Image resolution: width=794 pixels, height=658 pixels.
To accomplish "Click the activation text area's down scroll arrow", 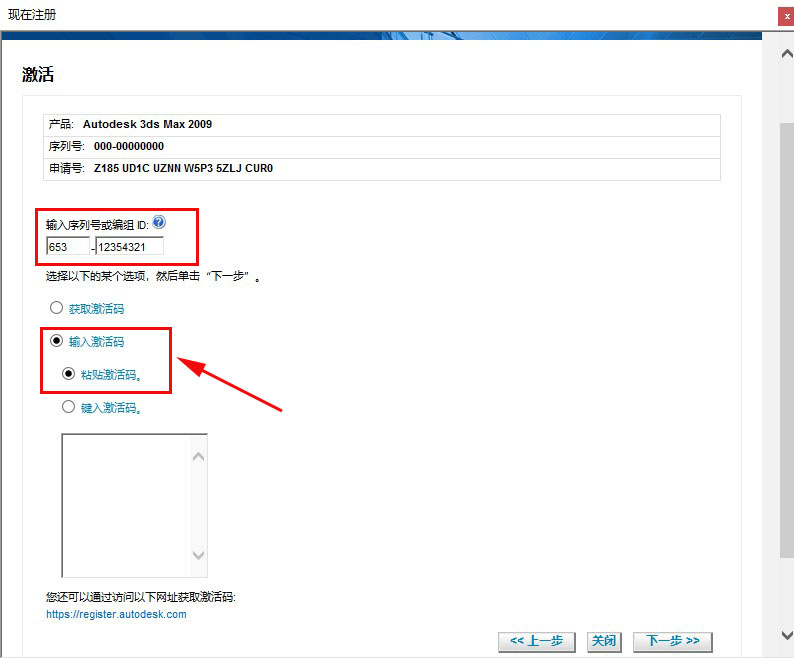I will coord(198,555).
